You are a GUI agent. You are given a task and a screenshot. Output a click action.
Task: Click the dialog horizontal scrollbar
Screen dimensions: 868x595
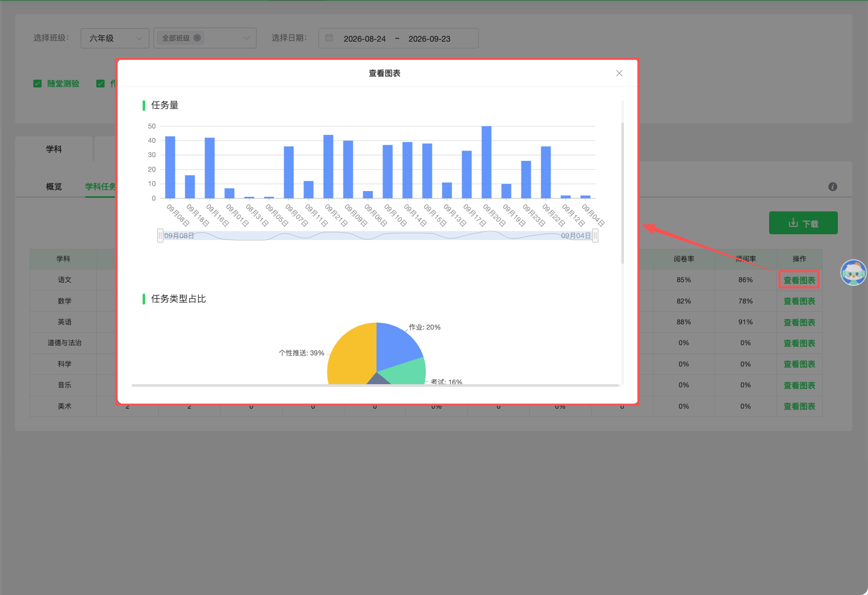tap(375, 386)
